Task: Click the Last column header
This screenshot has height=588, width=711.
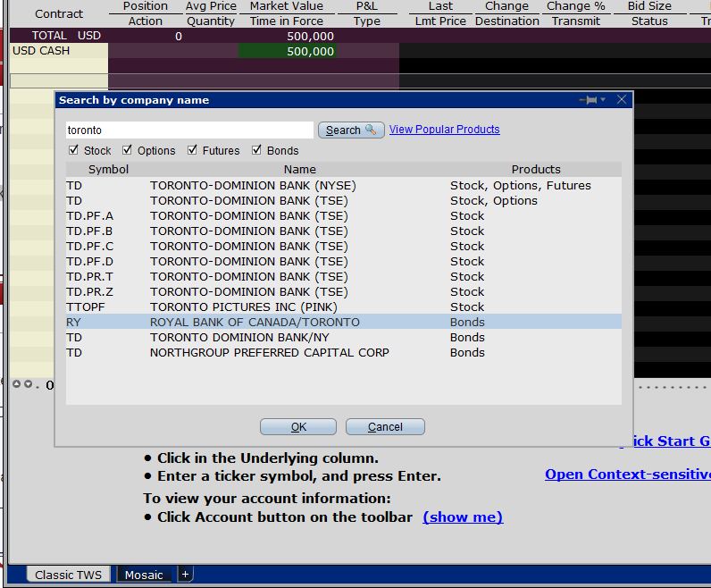Action: 440,6
